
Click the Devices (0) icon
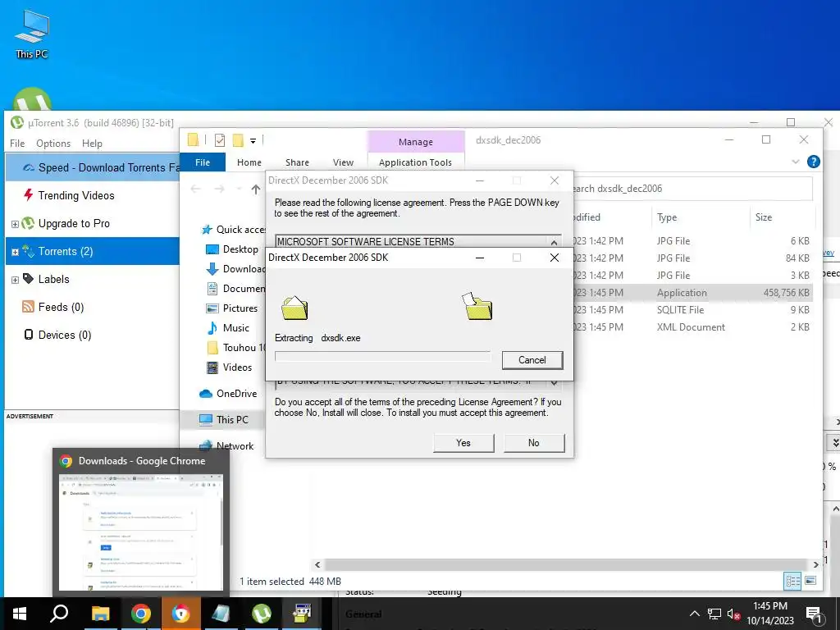[29, 335]
